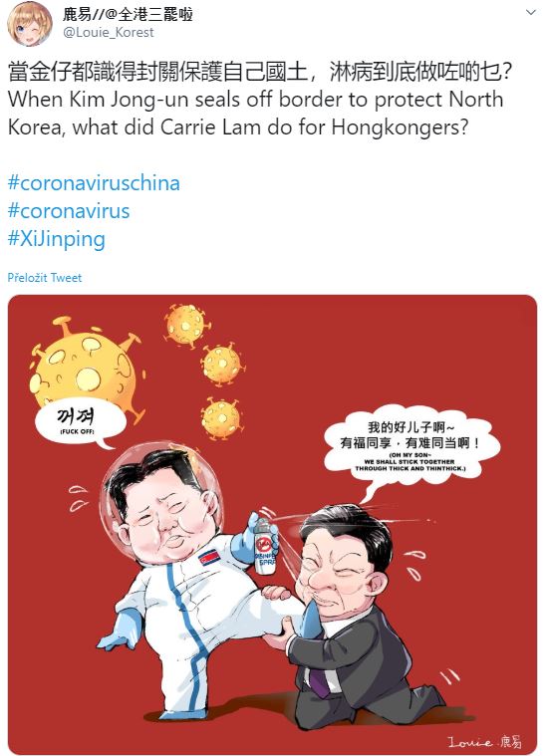Open the attached cartoon image

pos(273,525)
